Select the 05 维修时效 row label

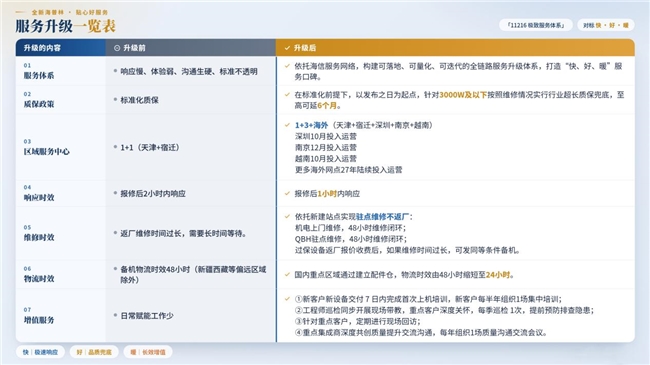point(39,233)
